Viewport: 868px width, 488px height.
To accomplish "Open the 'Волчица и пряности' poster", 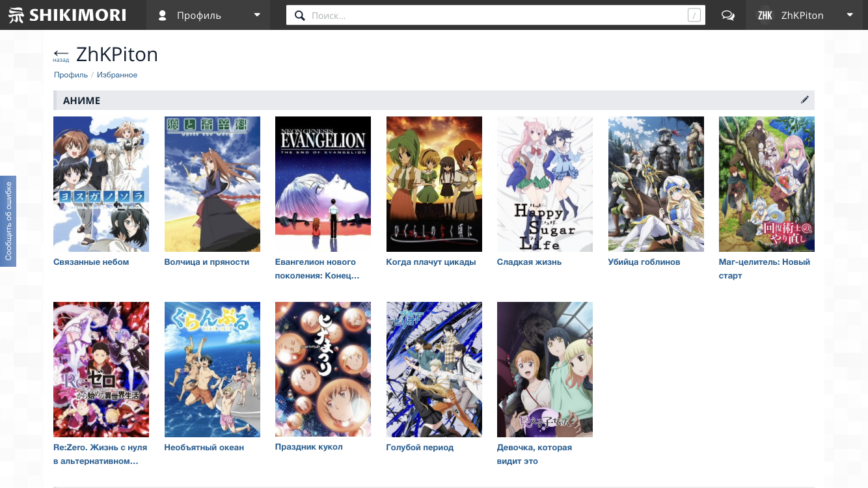I will [212, 184].
